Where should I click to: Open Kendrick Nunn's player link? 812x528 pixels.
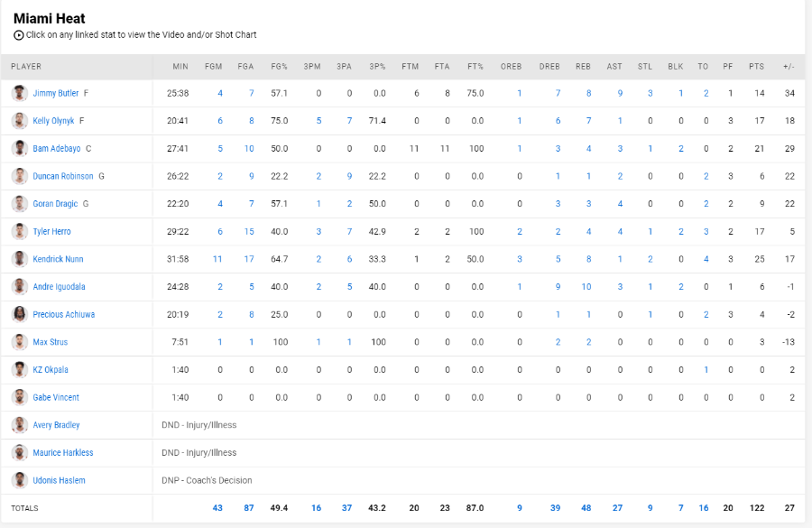tap(58, 259)
